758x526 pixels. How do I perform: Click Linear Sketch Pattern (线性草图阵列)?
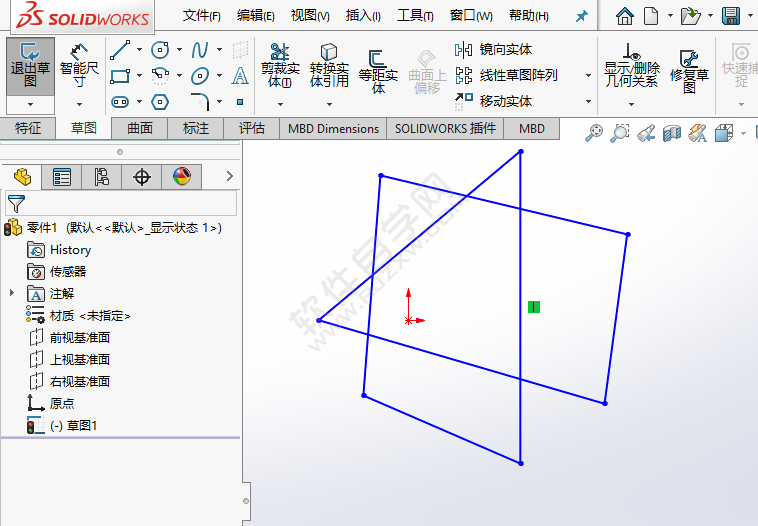pyautogui.click(x=507, y=75)
